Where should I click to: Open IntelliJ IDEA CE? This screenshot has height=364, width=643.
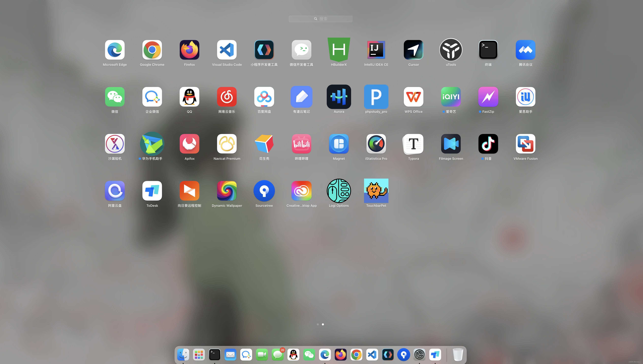376,50
